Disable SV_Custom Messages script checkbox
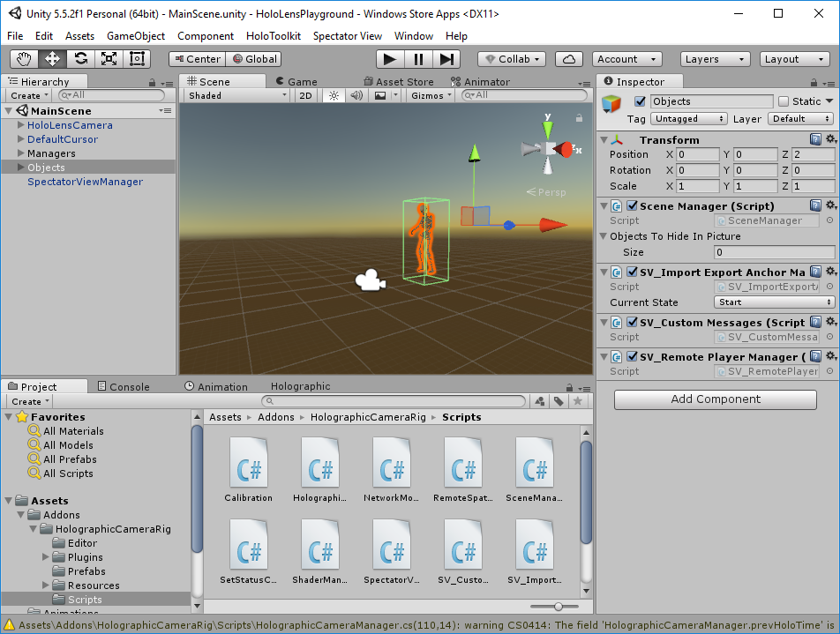840x634 pixels. point(632,323)
